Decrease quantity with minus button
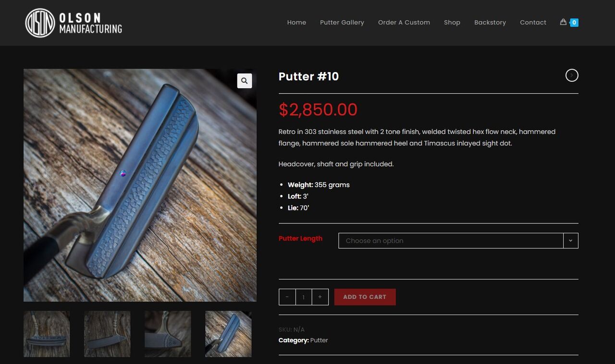615x364 pixels. 287,297
